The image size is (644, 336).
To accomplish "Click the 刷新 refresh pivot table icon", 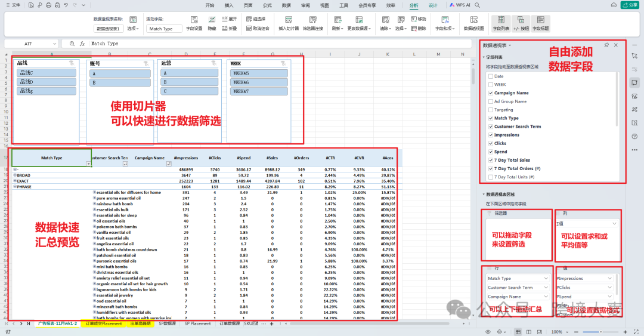I will pos(337,19).
